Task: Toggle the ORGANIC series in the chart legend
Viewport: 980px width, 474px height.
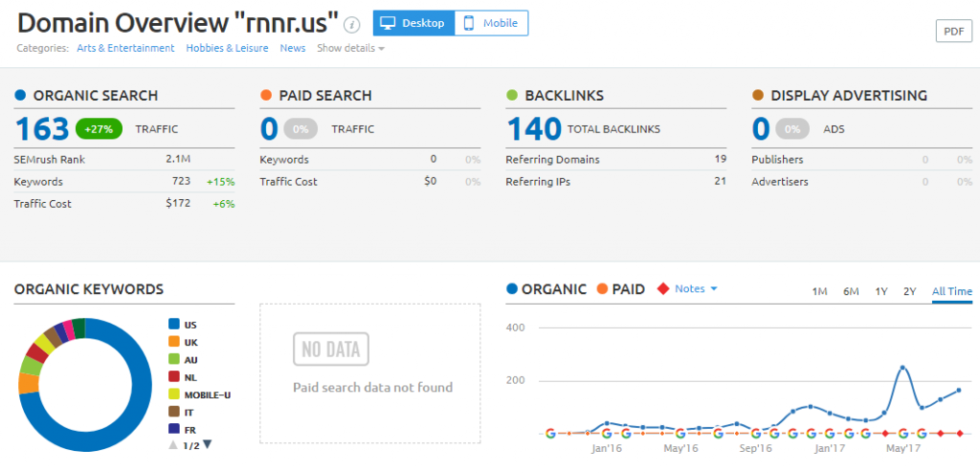Action: tap(546, 289)
